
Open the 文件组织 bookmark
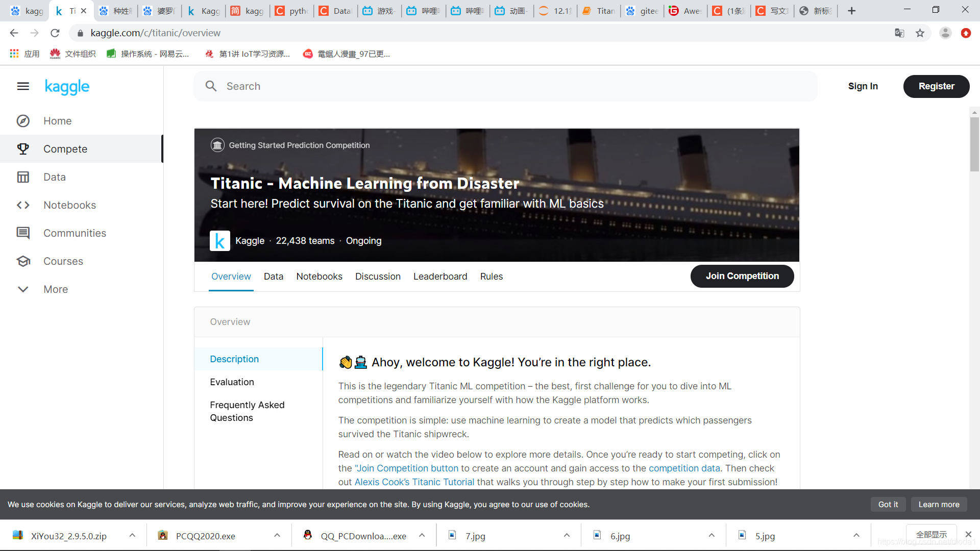72,54
